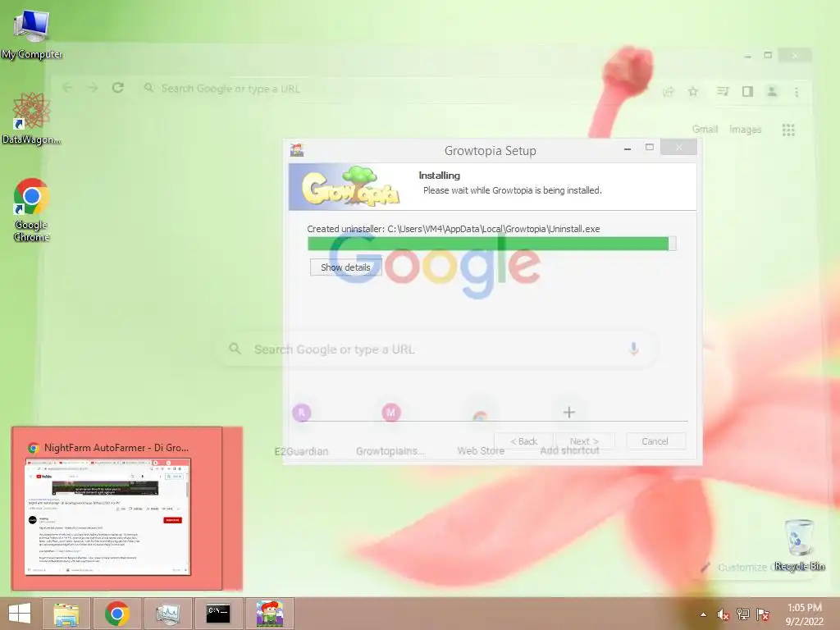Viewport: 840px width, 630px height.
Task: Minimize the Growtopia Setup window
Action: pyautogui.click(x=628, y=148)
